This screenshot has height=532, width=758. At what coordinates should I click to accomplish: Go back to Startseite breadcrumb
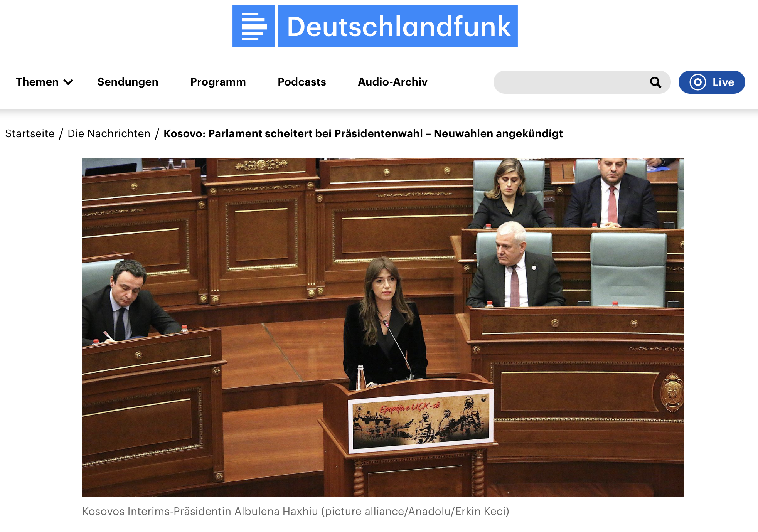pyautogui.click(x=30, y=134)
